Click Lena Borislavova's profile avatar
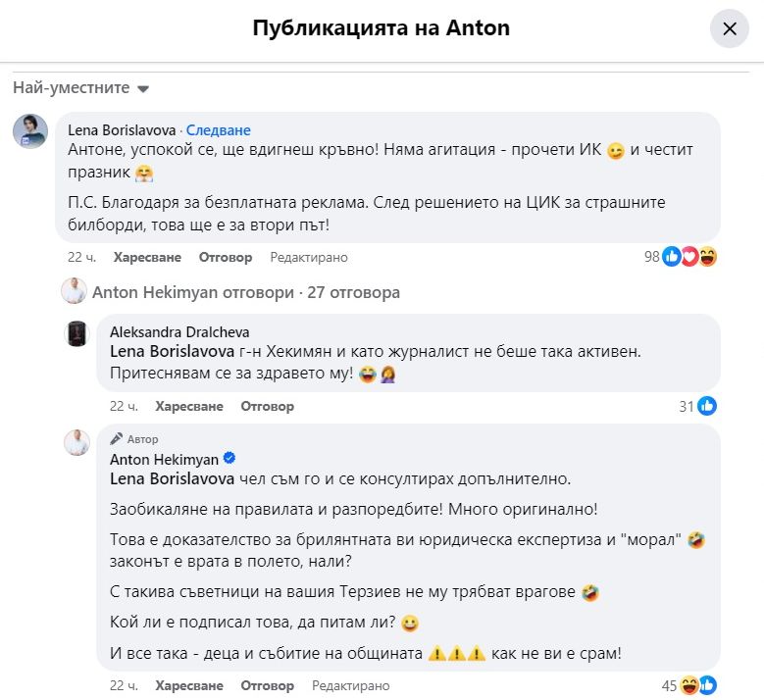This screenshot has width=764, height=700. click(30, 131)
